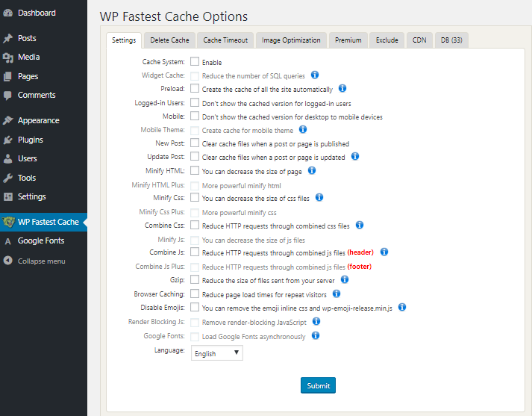Click the Tools wrench icon

click(x=7, y=178)
